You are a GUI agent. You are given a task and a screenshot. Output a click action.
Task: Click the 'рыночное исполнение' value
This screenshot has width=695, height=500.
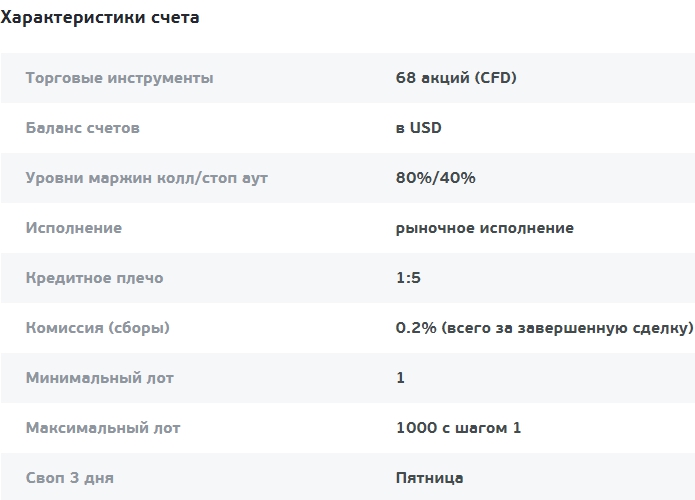pyautogui.click(x=484, y=228)
